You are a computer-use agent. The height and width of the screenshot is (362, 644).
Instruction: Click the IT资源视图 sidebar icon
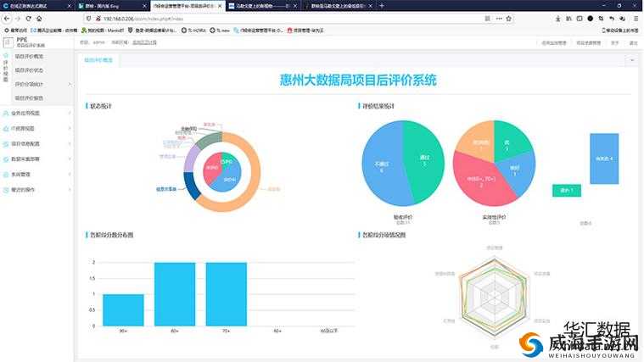pos(6,129)
